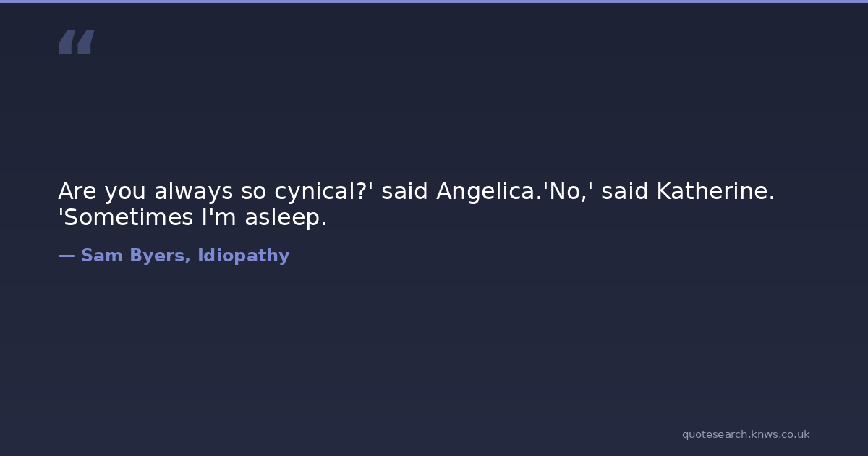The width and height of the screenshot is (868, 456).
Task: Click the quote's first line of text
Action: pos(416,192)
